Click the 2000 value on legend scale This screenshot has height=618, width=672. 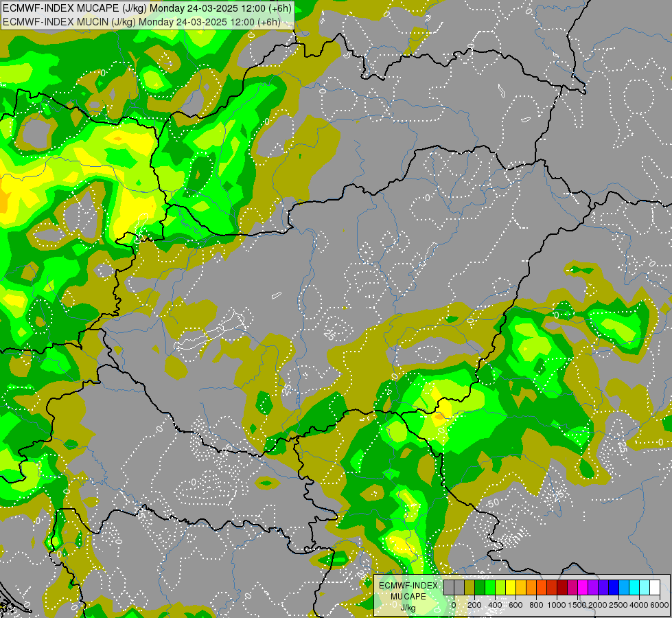(599, 605)
